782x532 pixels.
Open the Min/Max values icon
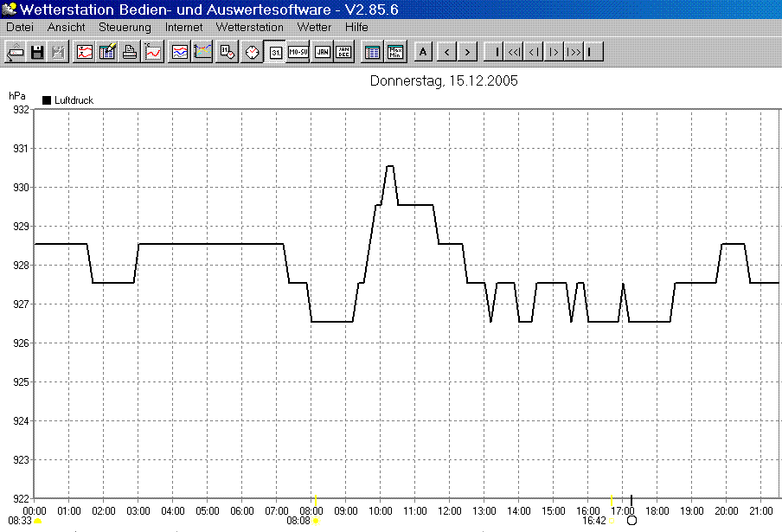tap(395, 52)
